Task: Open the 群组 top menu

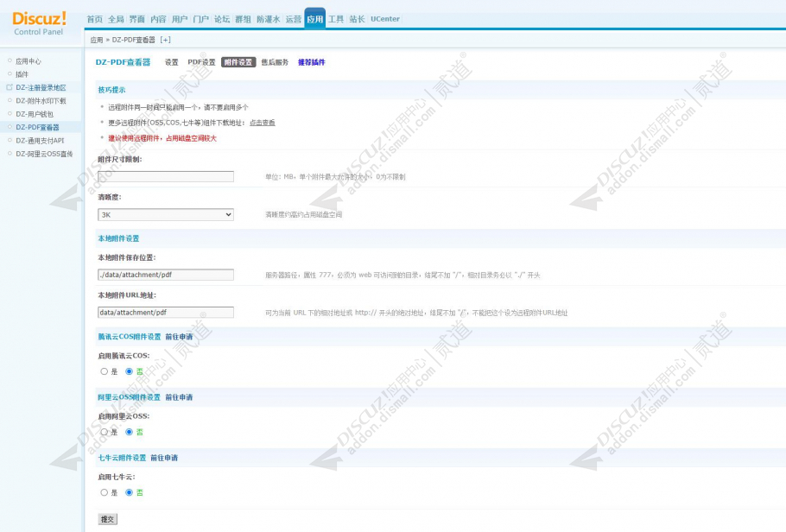Action: pos(243,19)
